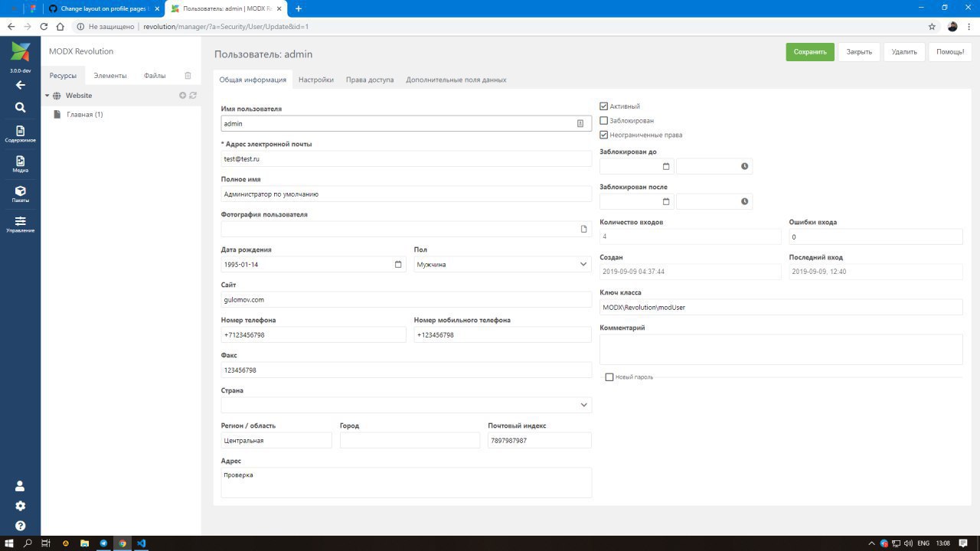This screenshot has height=551, width=980.
Task: Open the Windows Start menu
Action: (x=10, y=543)
